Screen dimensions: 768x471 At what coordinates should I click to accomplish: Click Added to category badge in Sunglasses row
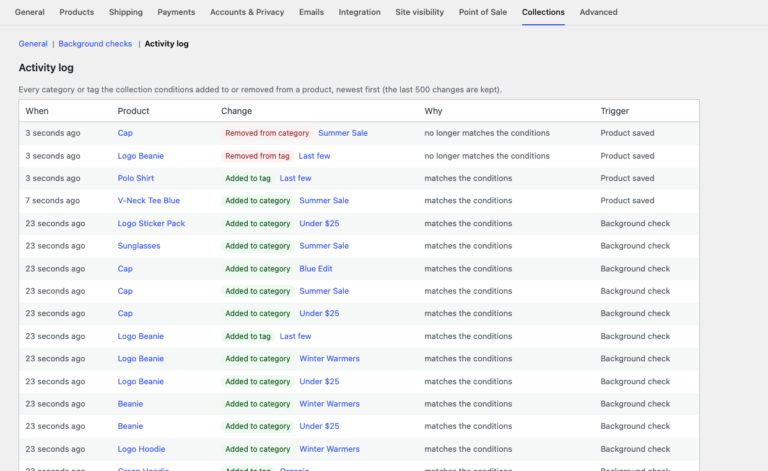[x=258, y=246]
